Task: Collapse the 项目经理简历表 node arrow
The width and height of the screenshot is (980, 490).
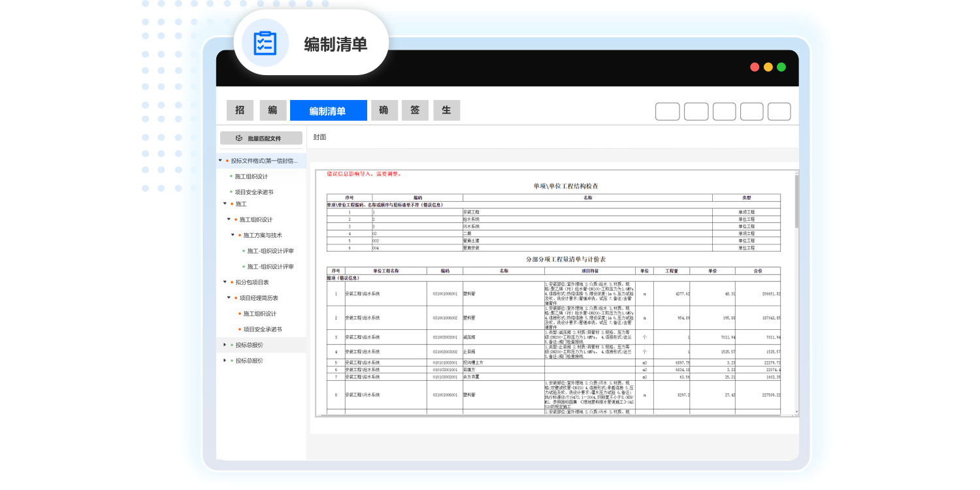Action: pos(229,298)
